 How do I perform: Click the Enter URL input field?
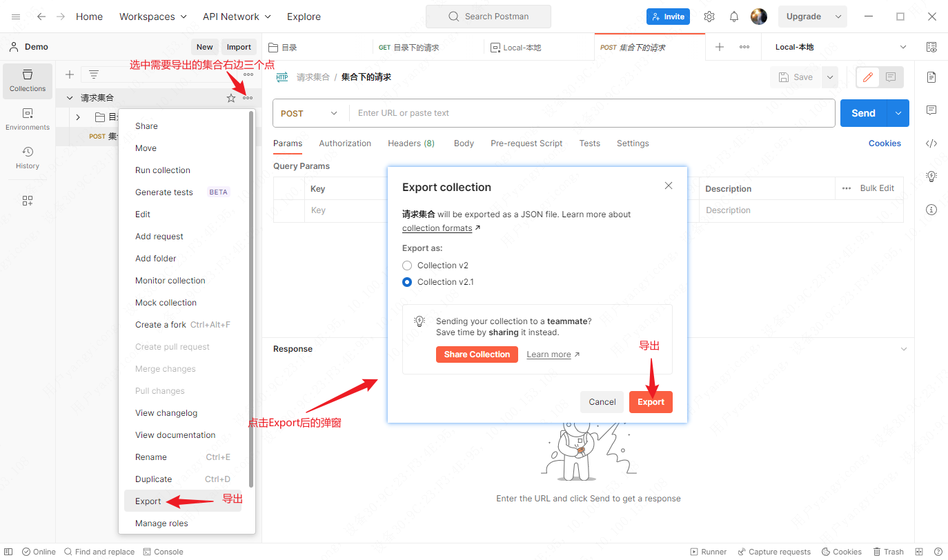592,113
